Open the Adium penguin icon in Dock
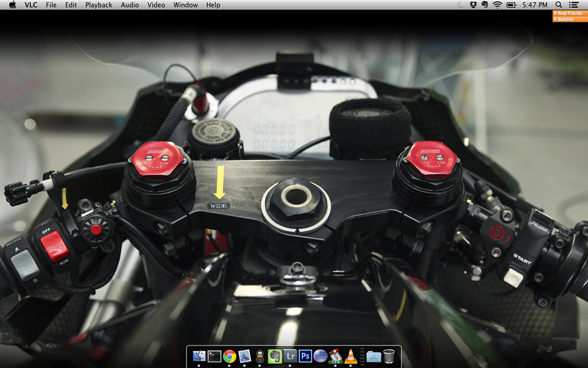The width and height of the screenshot is (588, 368). [259, 356]
